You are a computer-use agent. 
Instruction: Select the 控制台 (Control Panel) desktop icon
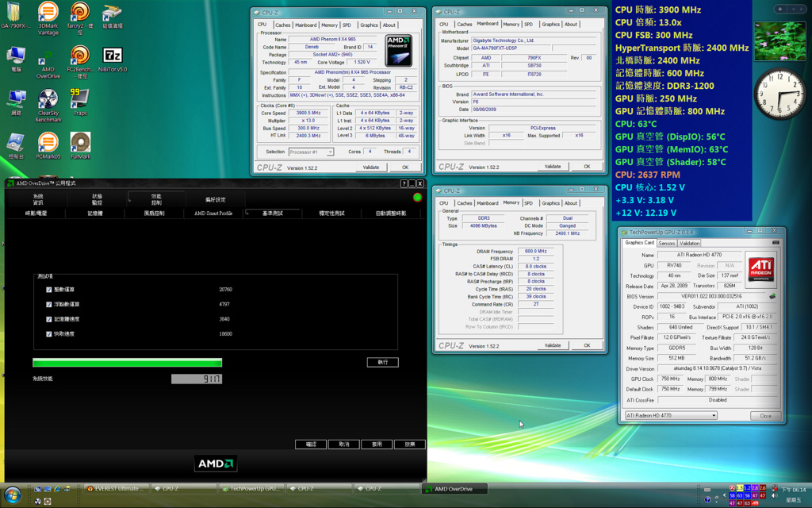16,146
